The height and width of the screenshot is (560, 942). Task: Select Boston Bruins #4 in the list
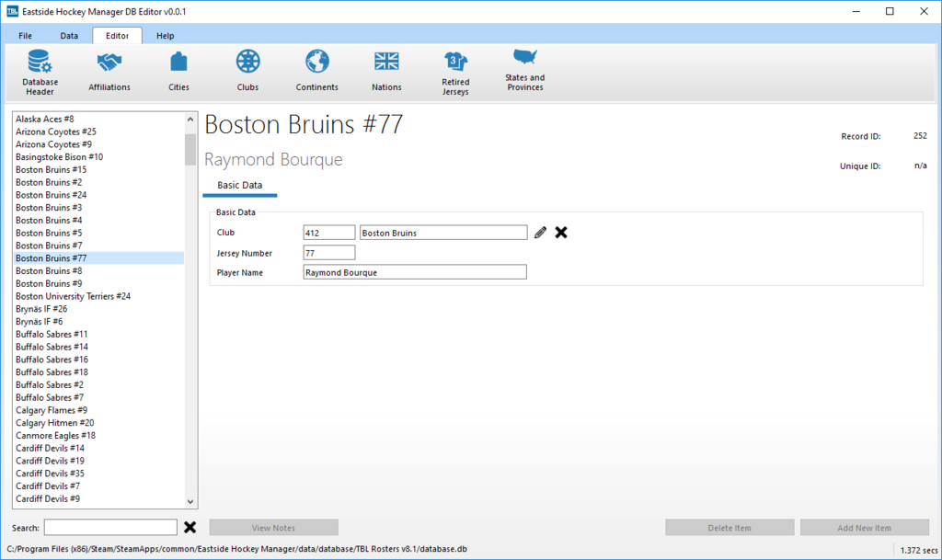tap(98, 221)
